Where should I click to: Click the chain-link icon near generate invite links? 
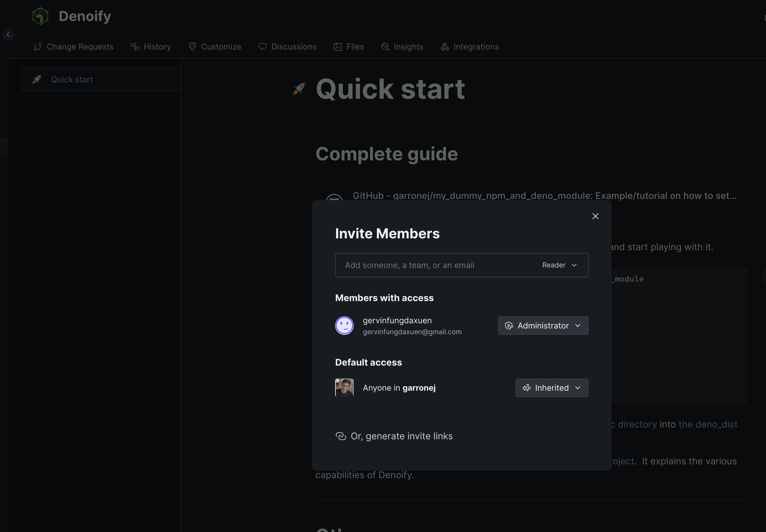[x=341, y=436]
